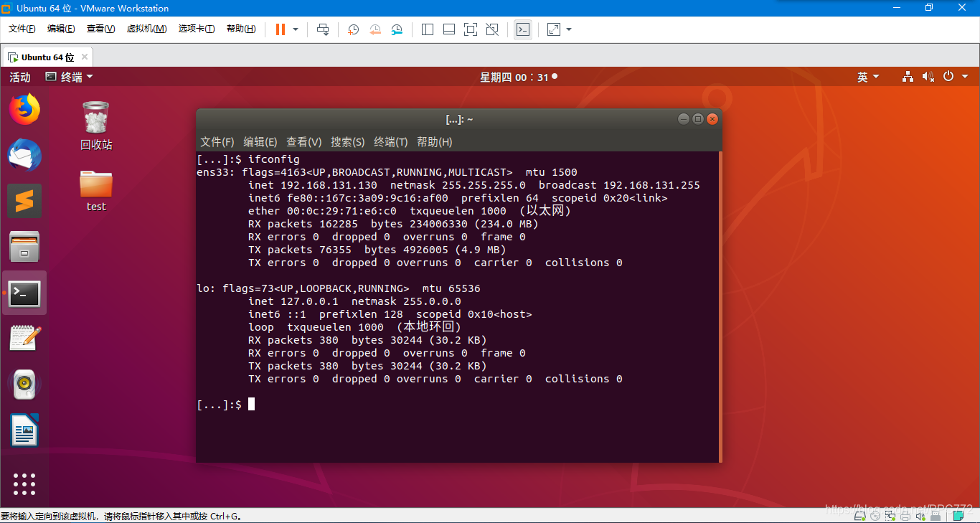Click the send Ctrl+Alt+Del toolbar icon

pos(323,29)
